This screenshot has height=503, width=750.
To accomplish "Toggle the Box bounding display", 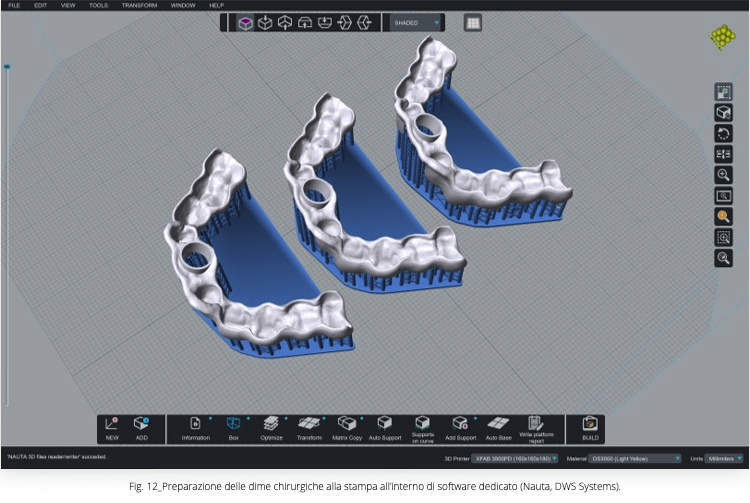I will coord(233,425).
